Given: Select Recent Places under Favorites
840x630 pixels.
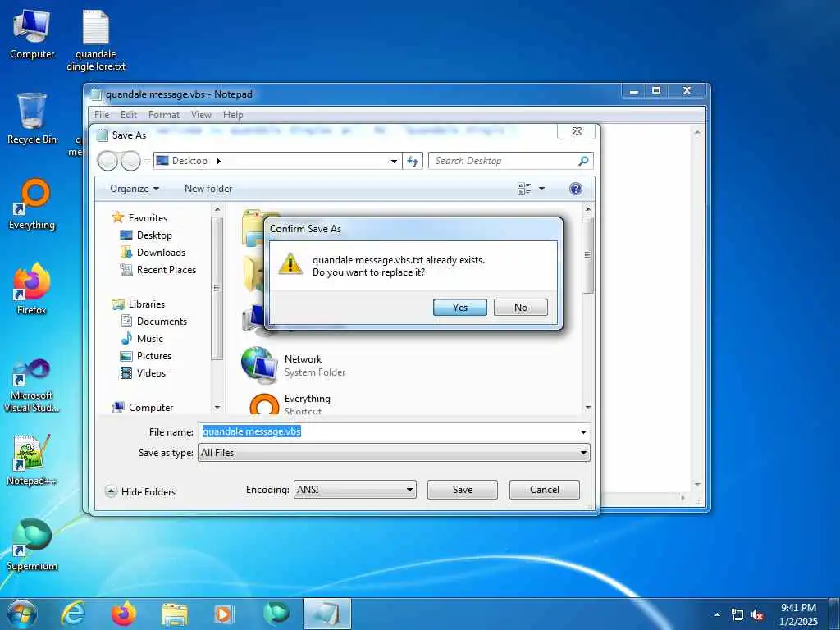Looking at the screenshot, I should tap(158, 269).
